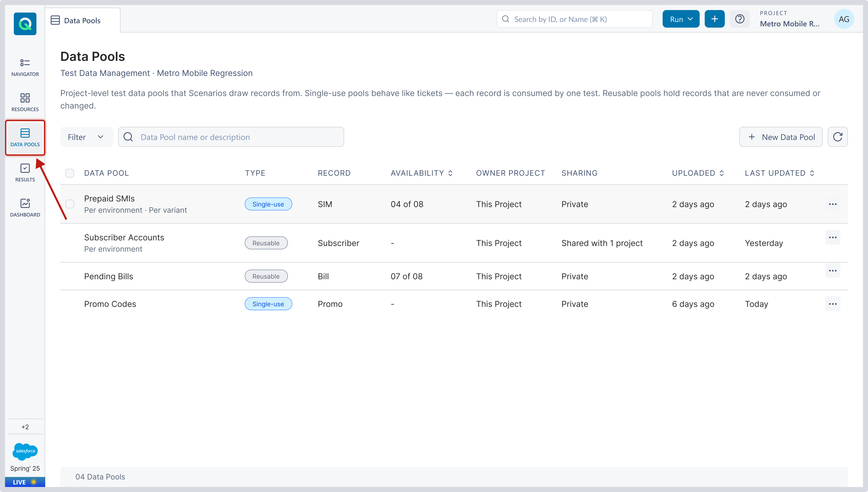Viewport: 868px width, 492px height.
Task: Click the AG user avatar
Action: tap(844, 19)
